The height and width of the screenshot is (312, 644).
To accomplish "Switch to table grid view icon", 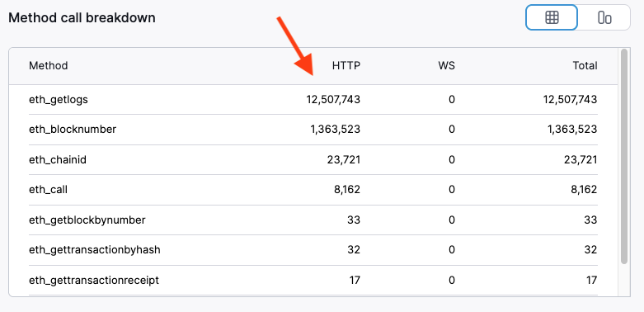I will coord(552,17).
